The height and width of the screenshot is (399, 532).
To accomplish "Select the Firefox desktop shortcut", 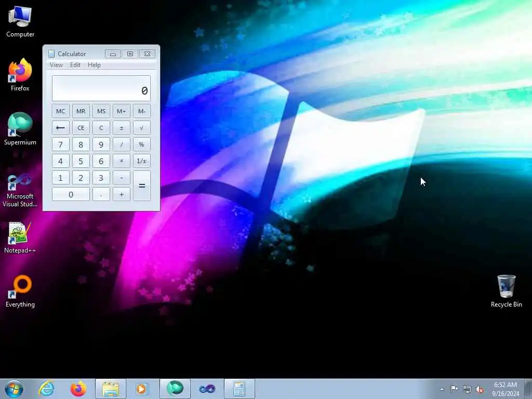I will pyautogui.click(x=20, y=75).
